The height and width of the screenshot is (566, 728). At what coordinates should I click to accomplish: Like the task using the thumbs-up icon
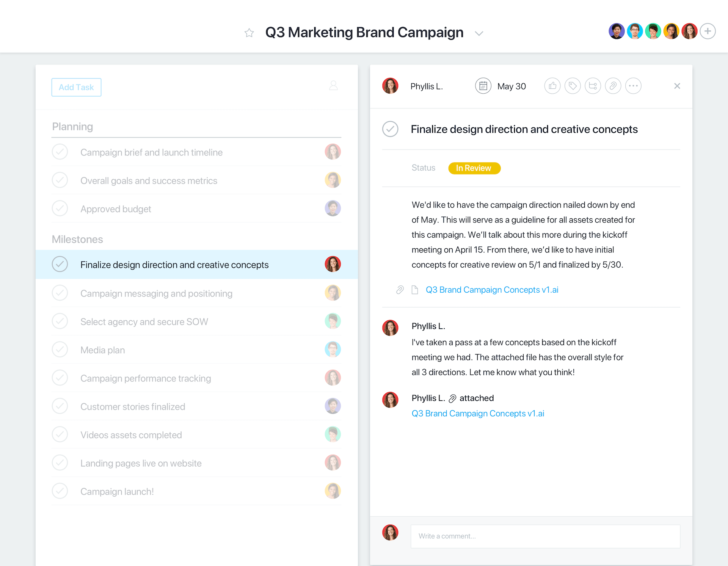click(x=552, y=86)
